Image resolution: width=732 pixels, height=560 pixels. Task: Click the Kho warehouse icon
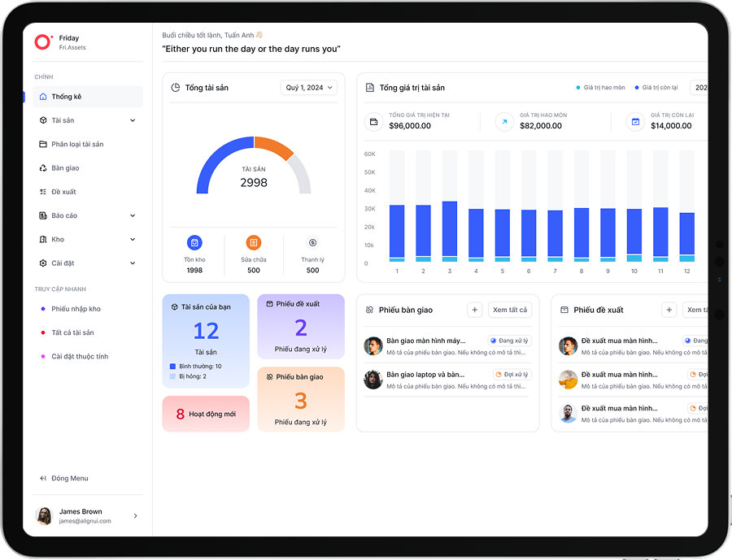(43, 240)
